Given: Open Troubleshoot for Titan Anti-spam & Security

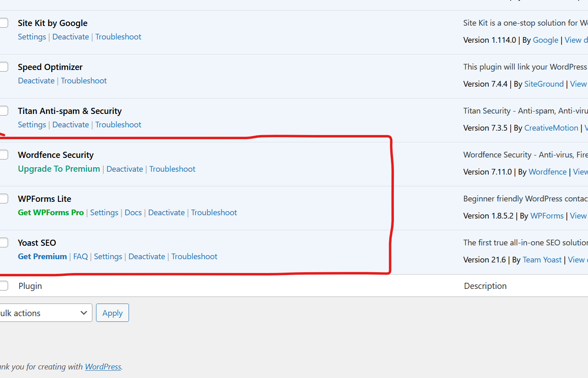Looking at the screenshot, I should coord(118,125).
